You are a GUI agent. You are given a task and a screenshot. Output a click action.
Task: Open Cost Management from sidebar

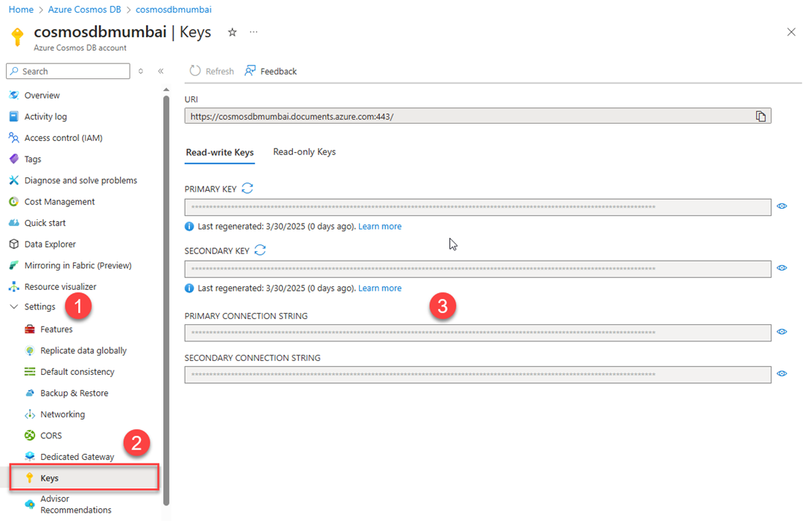[60, 202]
